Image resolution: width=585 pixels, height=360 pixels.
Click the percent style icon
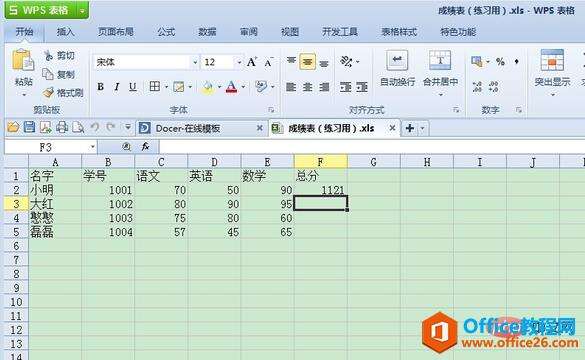[x=500, y=62]
